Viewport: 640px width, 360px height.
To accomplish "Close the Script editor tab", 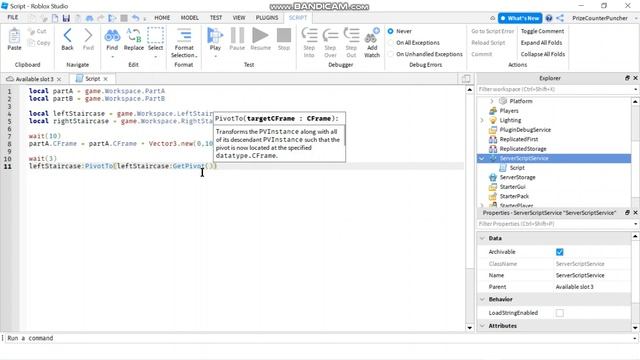I will 106,79.
